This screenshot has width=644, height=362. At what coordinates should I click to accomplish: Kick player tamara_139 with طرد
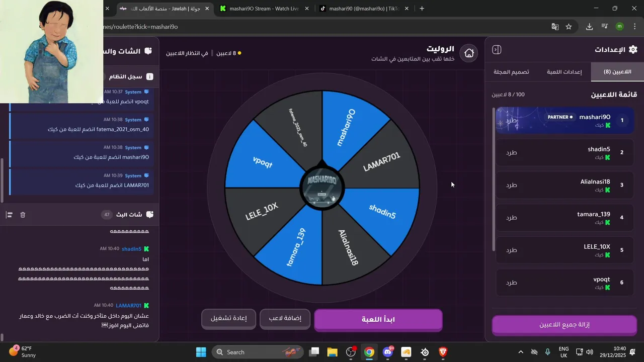pyautogui.click(x=511, y=218)
